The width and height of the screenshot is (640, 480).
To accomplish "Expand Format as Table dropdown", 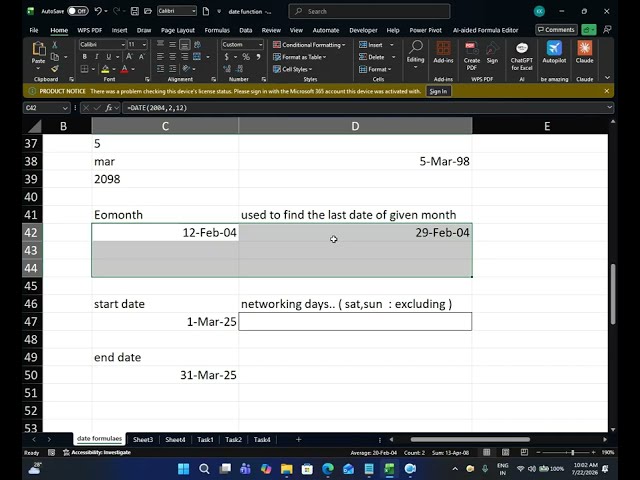I will [300, 57].
